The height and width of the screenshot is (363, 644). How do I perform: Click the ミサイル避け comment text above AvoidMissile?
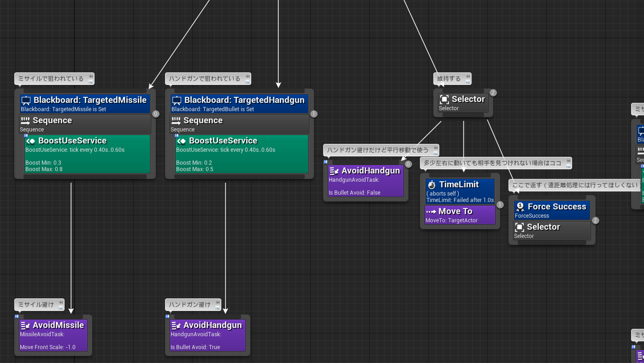[x=35, y=304]
